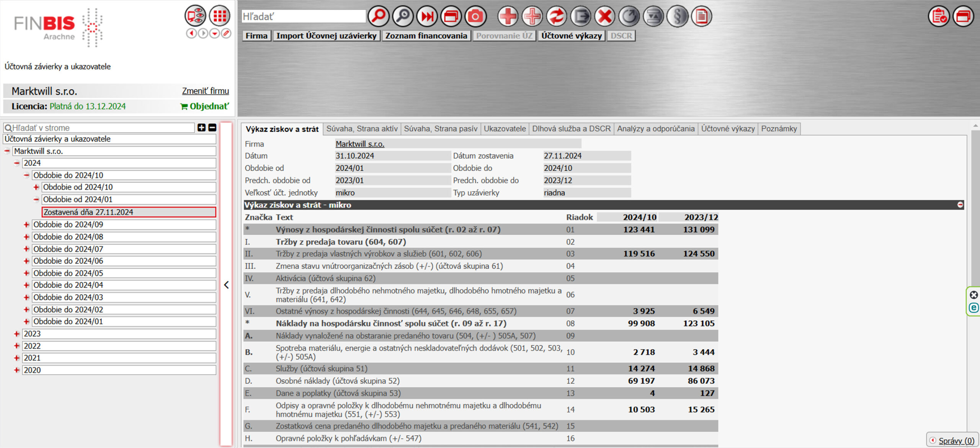This screenshot has width=980, height=448.
Task: Click the Hľadať search input field
Action: tap(304, 16)
